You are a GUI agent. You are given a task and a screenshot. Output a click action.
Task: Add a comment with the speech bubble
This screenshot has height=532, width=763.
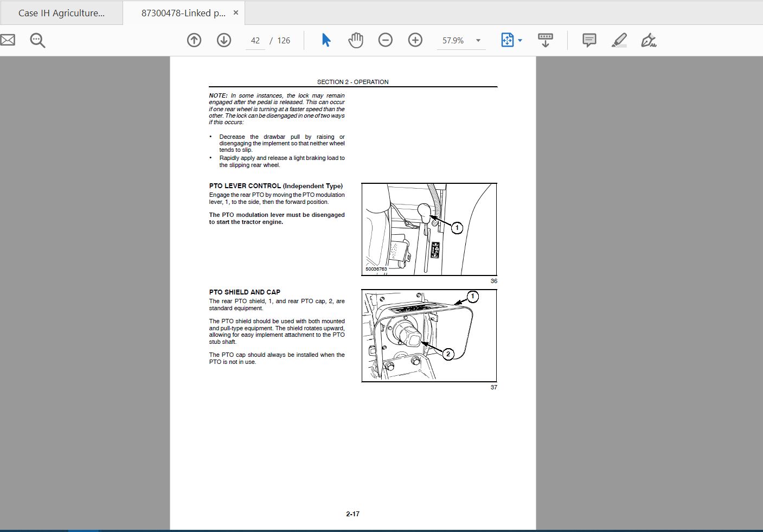(x=589, y=40)
